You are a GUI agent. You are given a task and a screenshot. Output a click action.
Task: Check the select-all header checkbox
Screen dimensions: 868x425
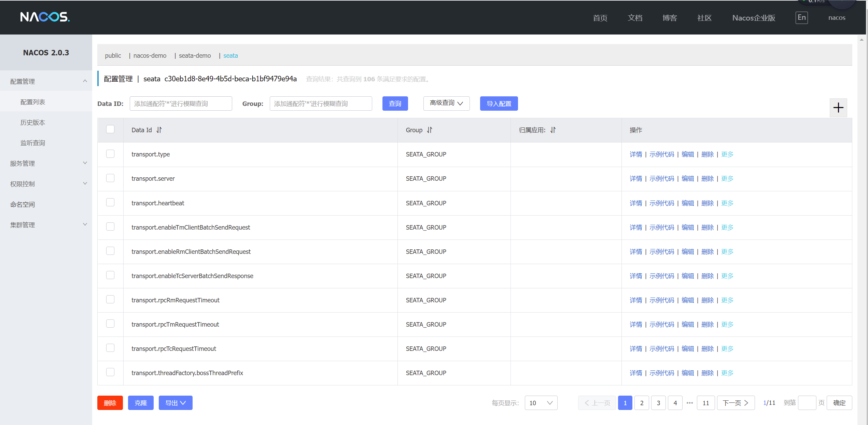pyautogui.click(x=110, y=129)
